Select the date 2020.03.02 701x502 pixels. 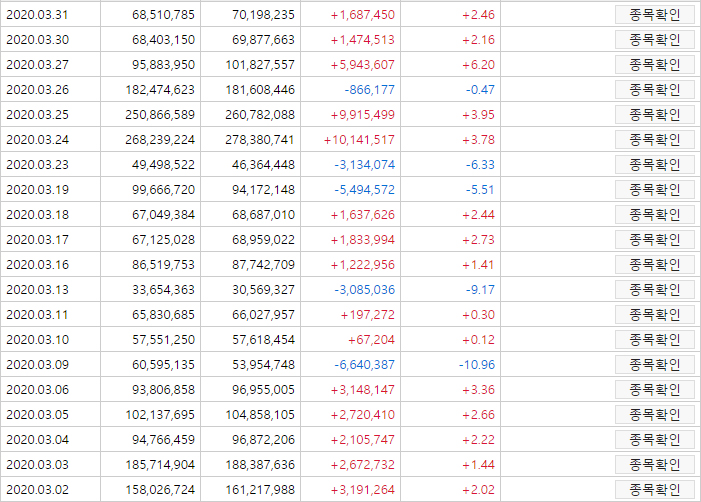(38, 490)
